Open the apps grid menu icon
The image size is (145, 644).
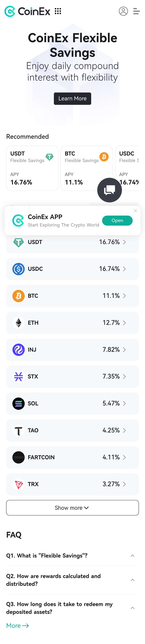click(58, 11)
